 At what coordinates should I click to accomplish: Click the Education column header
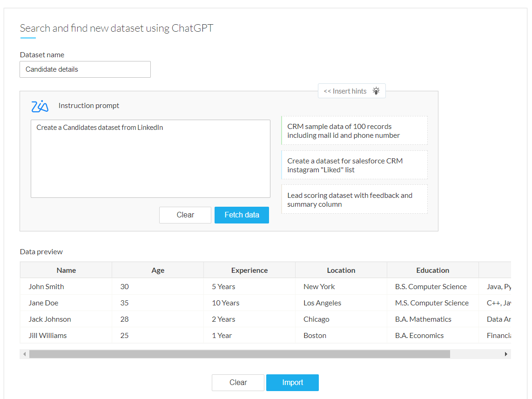[x=433, y=270]
